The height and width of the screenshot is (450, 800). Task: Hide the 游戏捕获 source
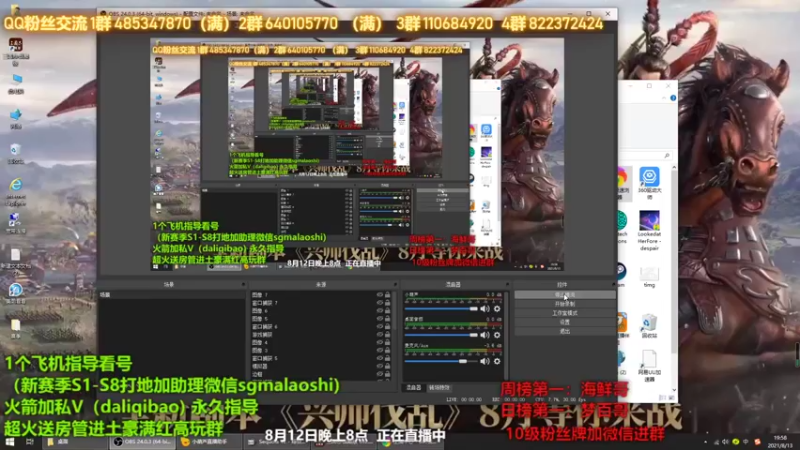pyautogui.click(x=380, y=335)
